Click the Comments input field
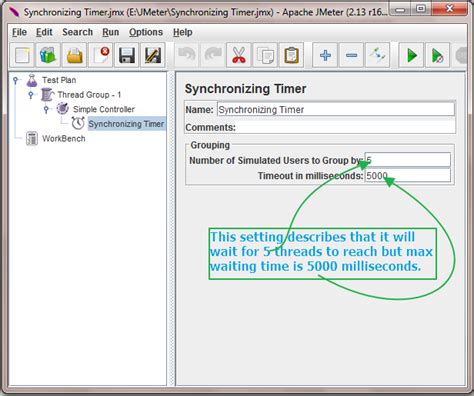474x396 pixels. click(345, 127)
